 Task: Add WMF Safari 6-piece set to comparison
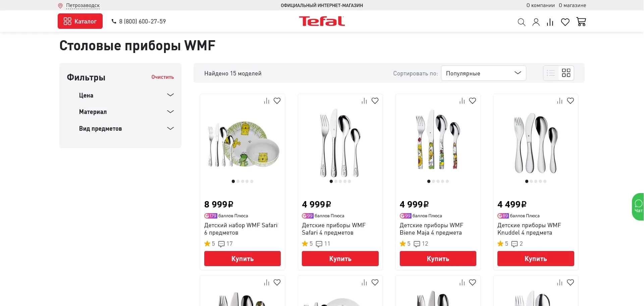click(x=266, y=101)
